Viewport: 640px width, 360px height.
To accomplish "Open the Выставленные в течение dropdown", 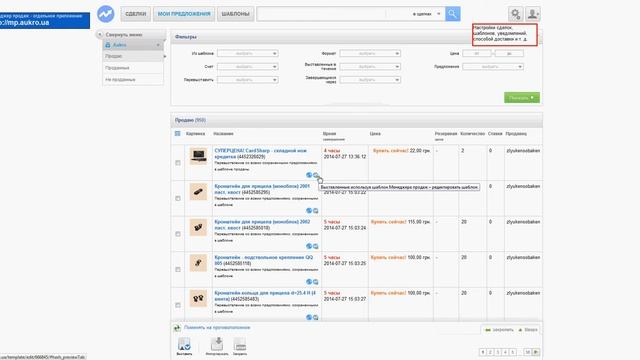I will tap(370, 67).
